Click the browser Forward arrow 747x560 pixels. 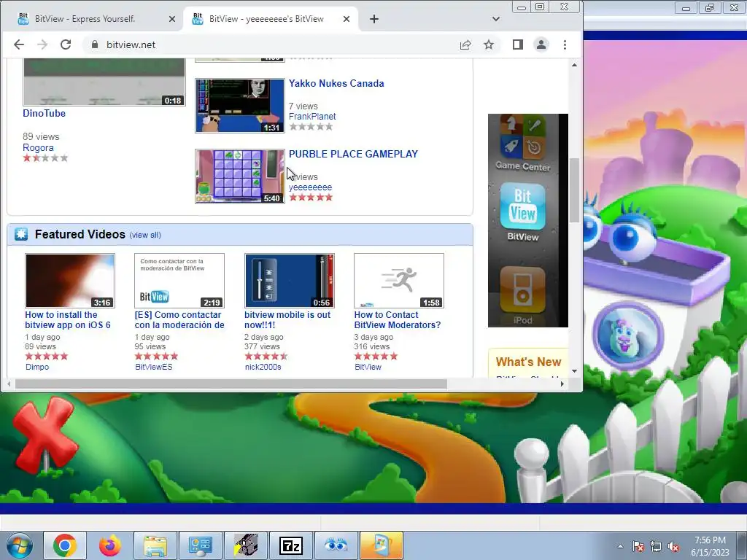coord(42,44)
